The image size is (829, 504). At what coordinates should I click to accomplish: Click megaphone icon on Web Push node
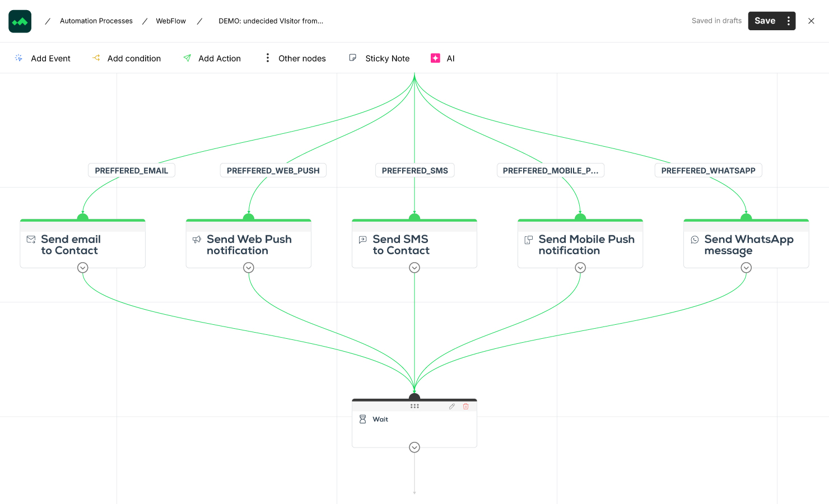pyautogui.click(x=197, y=240)
